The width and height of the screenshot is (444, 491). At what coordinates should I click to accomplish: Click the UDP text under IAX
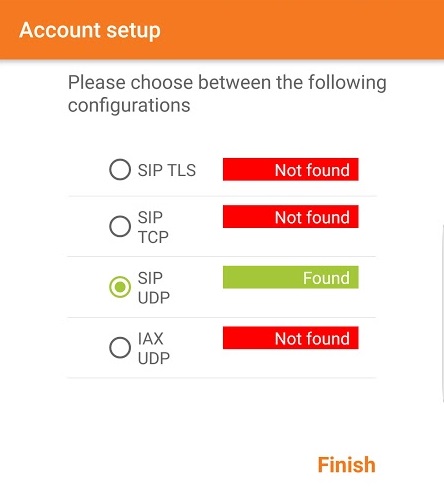point(154,358)
